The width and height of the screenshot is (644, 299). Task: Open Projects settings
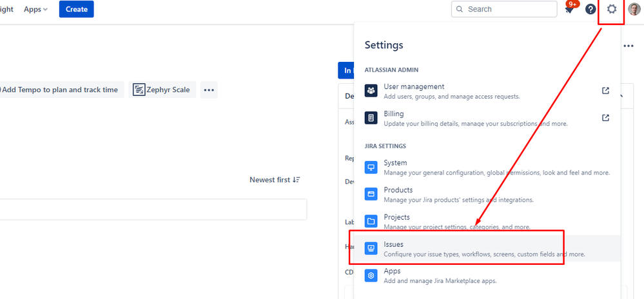click(487, 222)
